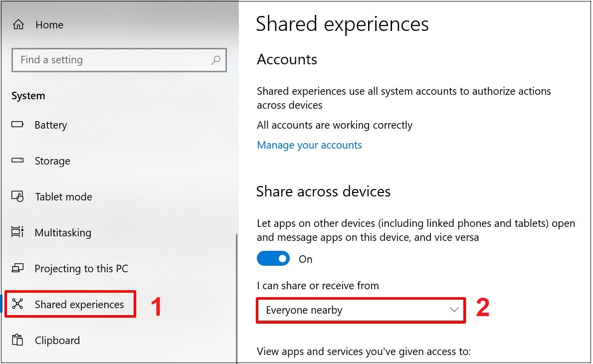Select Multitasking text in the sidebar
This screenshot has width=593, height=364.
coord(63,233)
